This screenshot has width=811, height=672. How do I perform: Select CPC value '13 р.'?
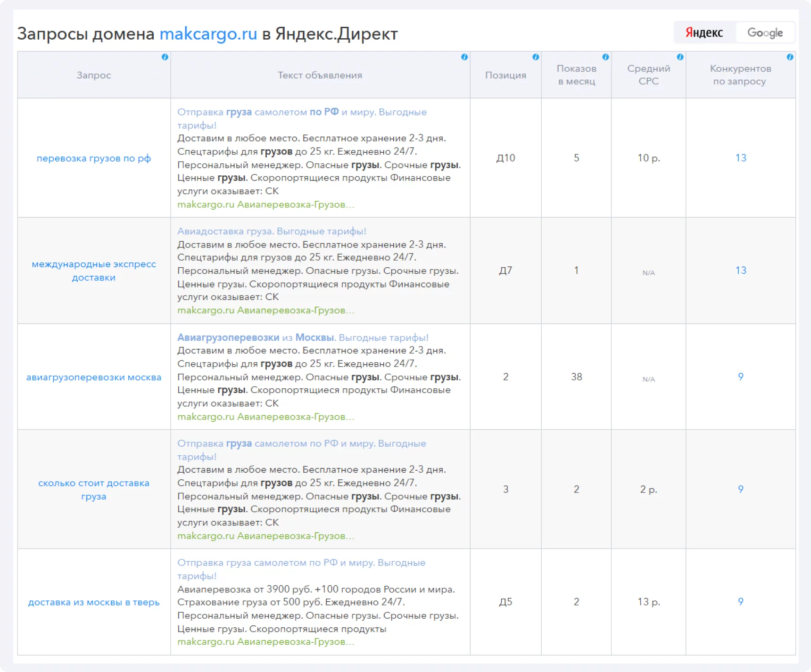click(x=648, y=602)
